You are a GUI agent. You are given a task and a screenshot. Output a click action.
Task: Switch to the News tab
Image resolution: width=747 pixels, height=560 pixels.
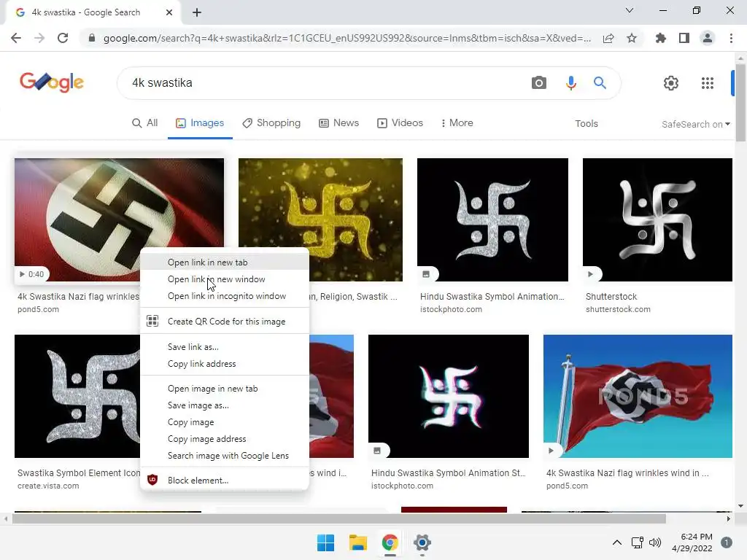[x=338, y=122]
